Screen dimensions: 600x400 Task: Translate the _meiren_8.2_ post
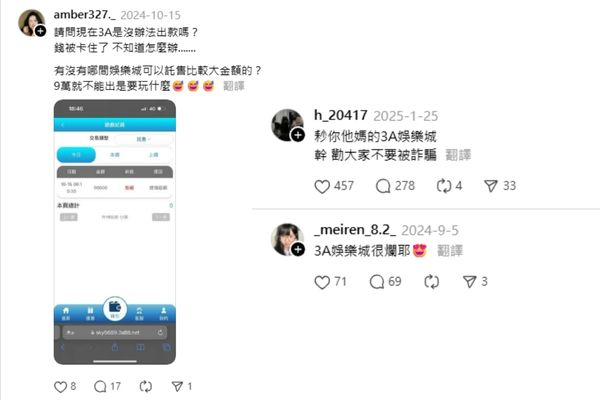pyautogui.click(x=450, y=251)
